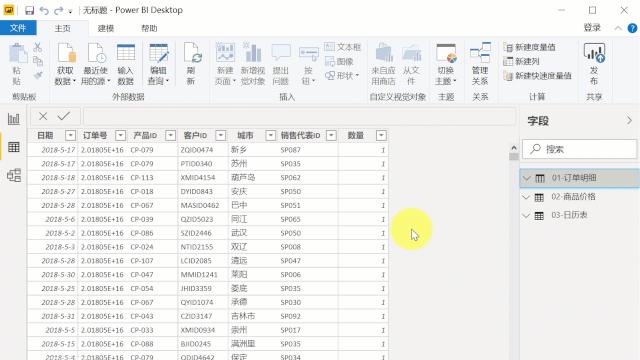Commit formula with checkmark button
Viewport: 640px width, 360px height.
[64, 116]
